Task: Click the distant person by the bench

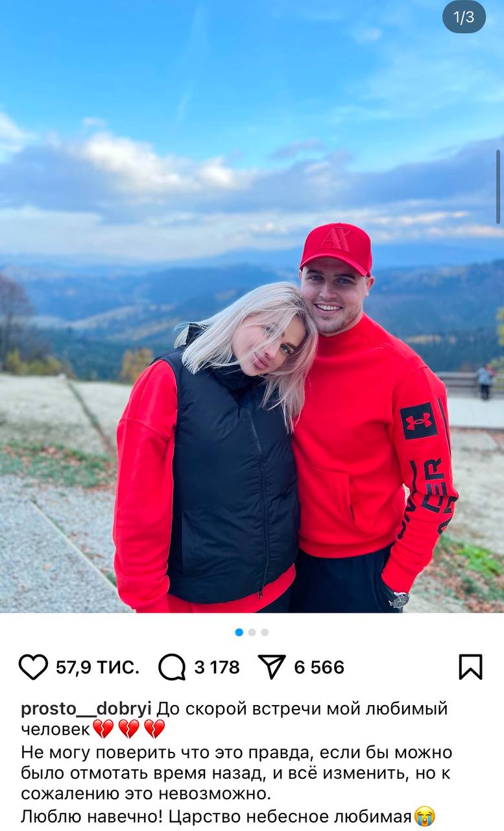Action: pyautogui.click(x=485, y=382)
